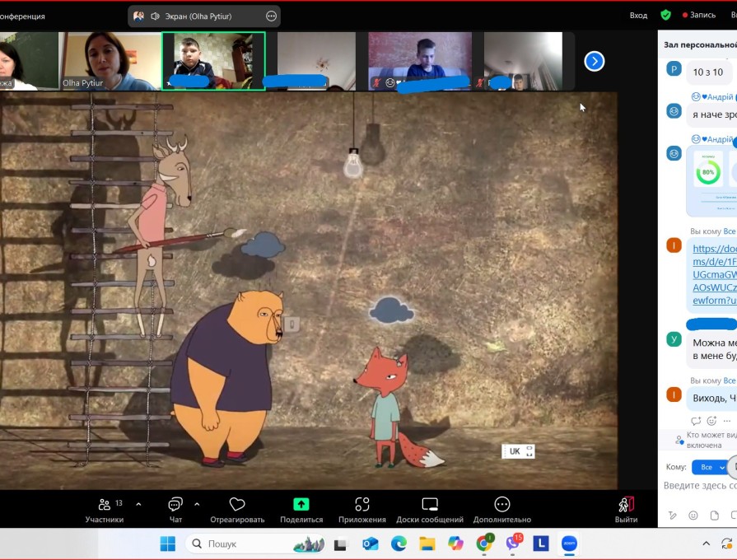737x560 pixels.
Task: Open the Windows Start menu
Action: (167, 544)
